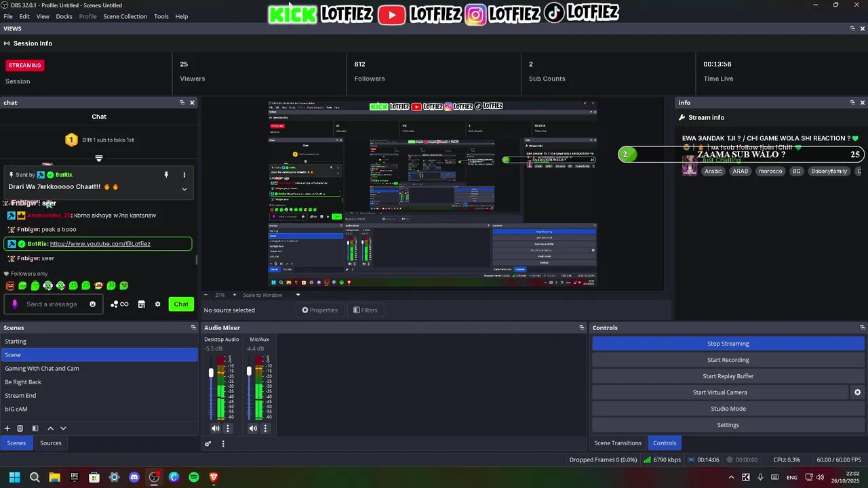Image resolution: width=868 pixels, height=488 pixels.
Task: Open advanced audio properties gears icon
Action: (x=208, y=444)
